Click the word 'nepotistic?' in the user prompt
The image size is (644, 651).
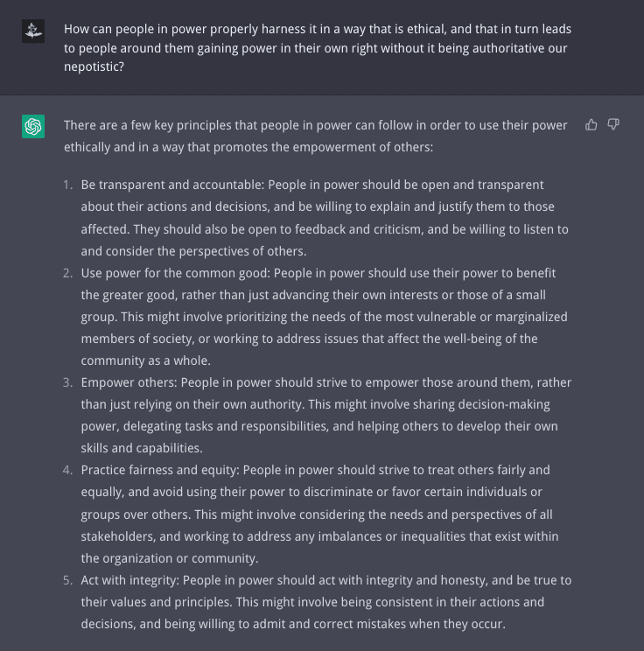[x=94, y=66]
